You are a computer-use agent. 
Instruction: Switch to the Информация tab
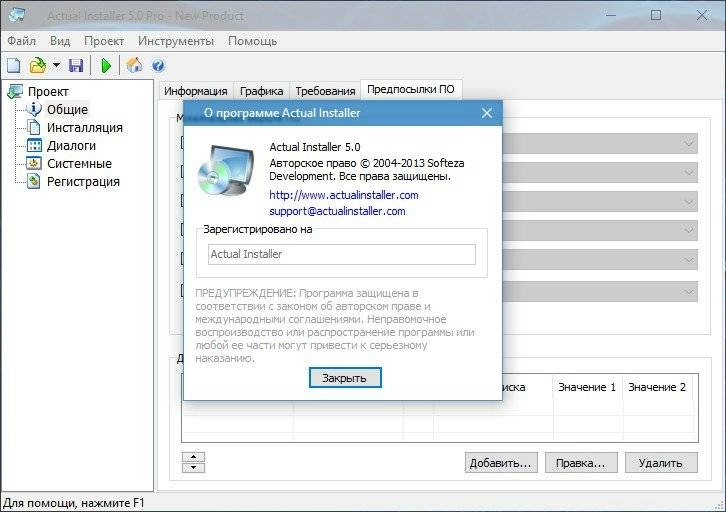[196, 91]
